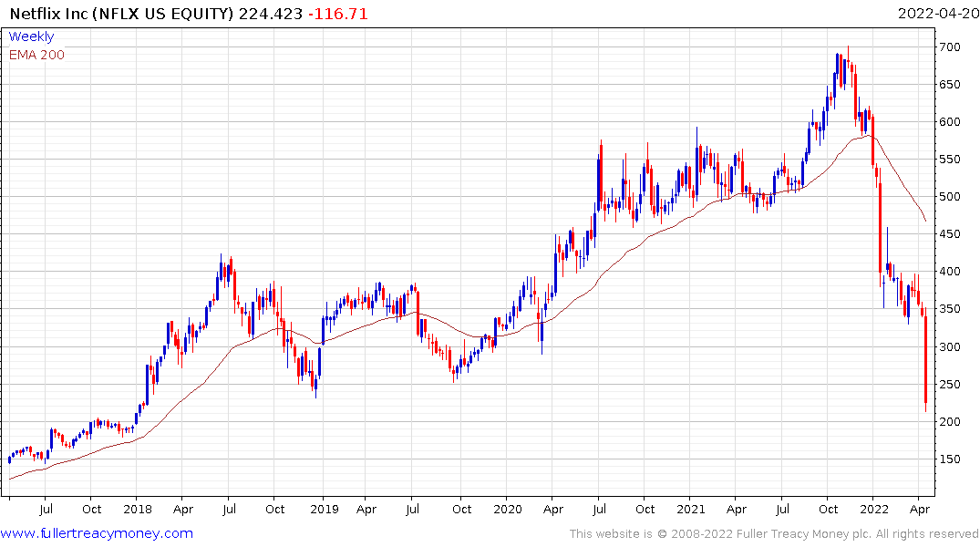Image resolution: width=980 pixels, height=547 pixels.
Task: Select the chart title 'Netflix Inc (NFLX US EQUITY)'
Action: tap(122, 14)
